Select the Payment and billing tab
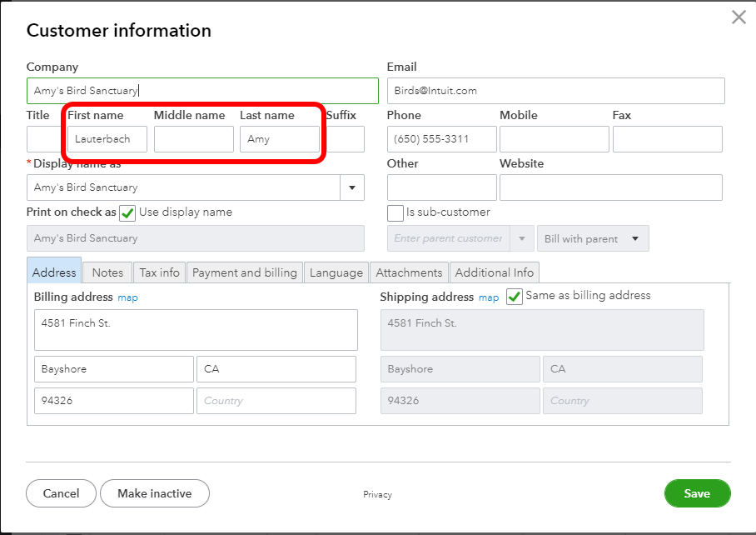 point(245,272)
